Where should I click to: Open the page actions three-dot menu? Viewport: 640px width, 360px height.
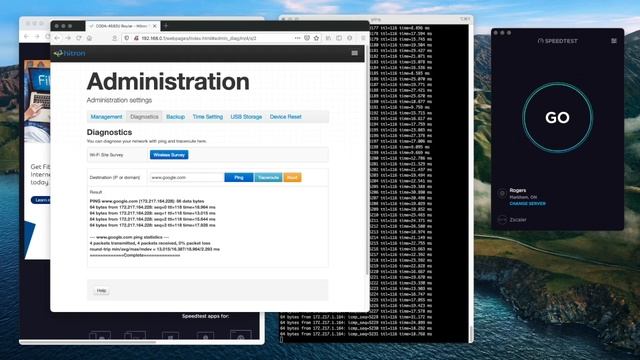(297, 38)
